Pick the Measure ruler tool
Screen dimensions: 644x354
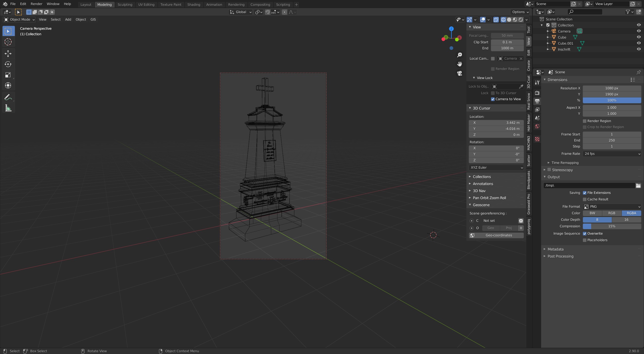(x=8, y=108)
